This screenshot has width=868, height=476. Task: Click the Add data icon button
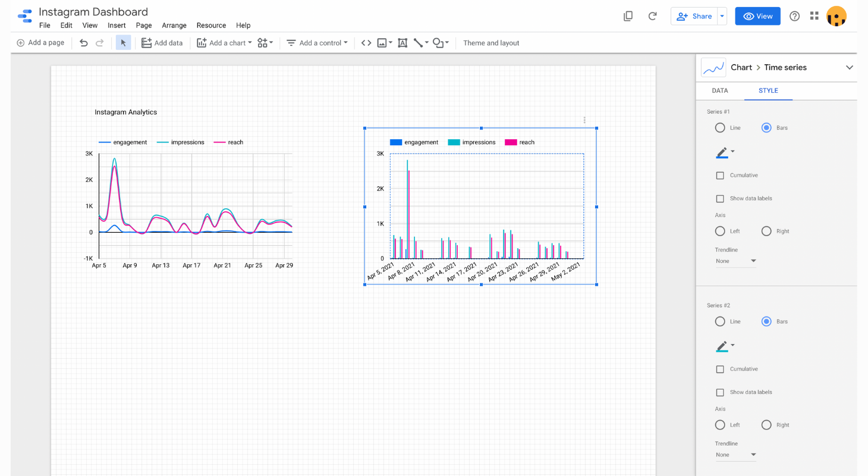pyautogui.click(x=162, y=43)
